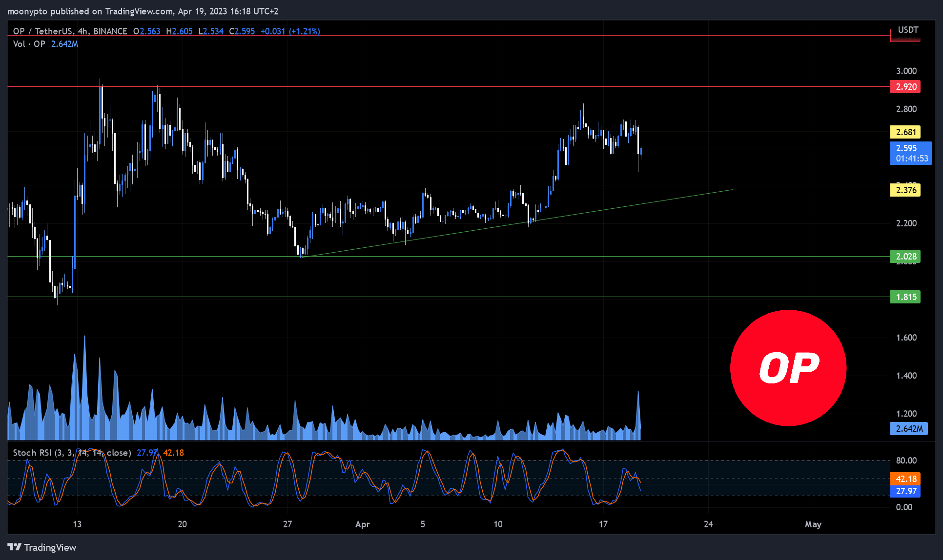
Task: Click the USDT currency label
Action: 908,30
